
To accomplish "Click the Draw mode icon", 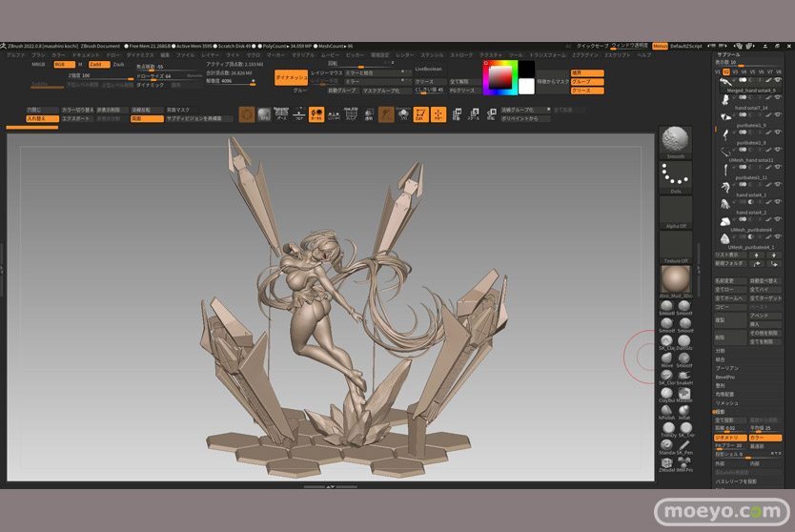I will 438,114.
